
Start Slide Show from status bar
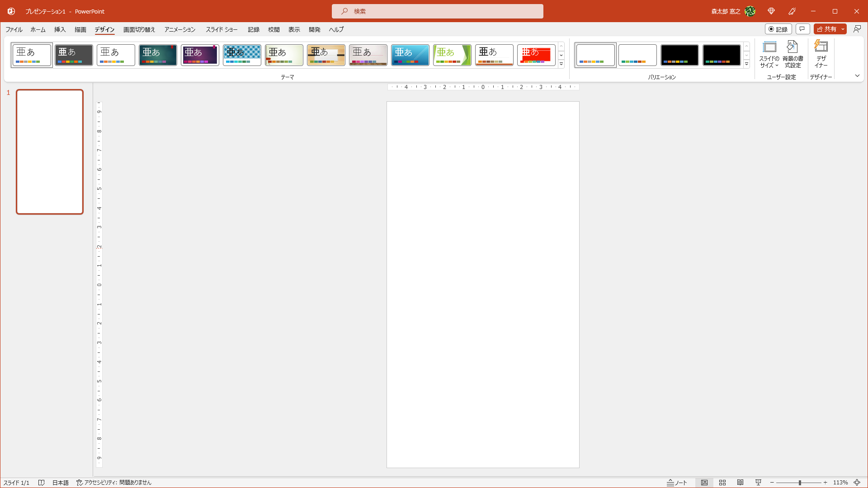758,483
